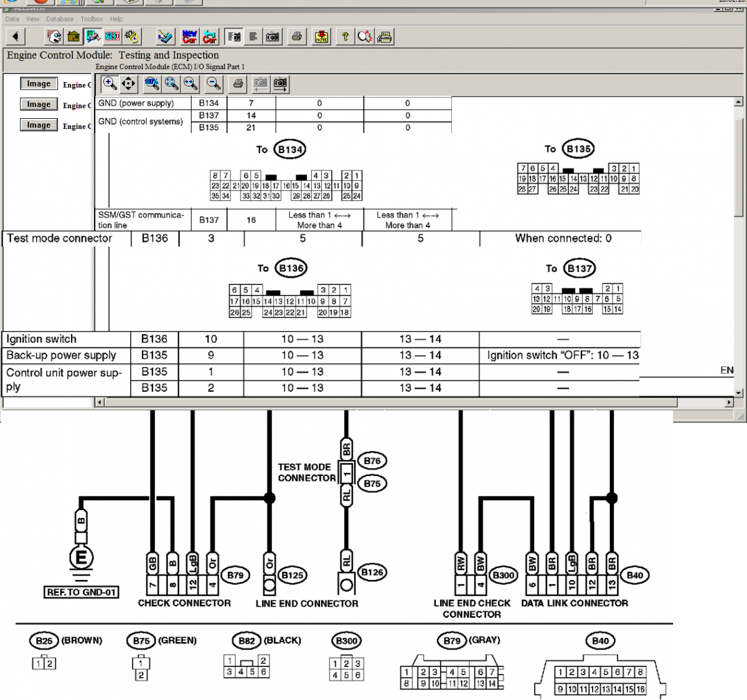747x700 pixels.
Task: Click the checklist pencil icon
Action: click(x=165, y=37)
